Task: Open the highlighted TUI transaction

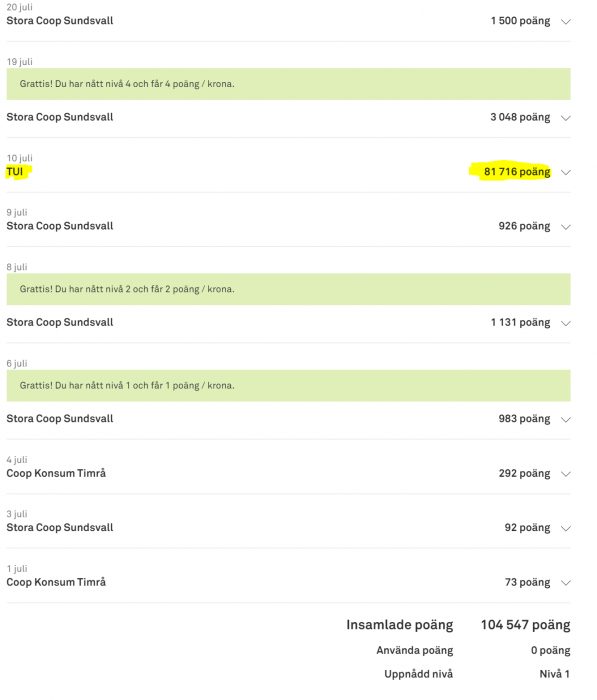Action: 15,172
